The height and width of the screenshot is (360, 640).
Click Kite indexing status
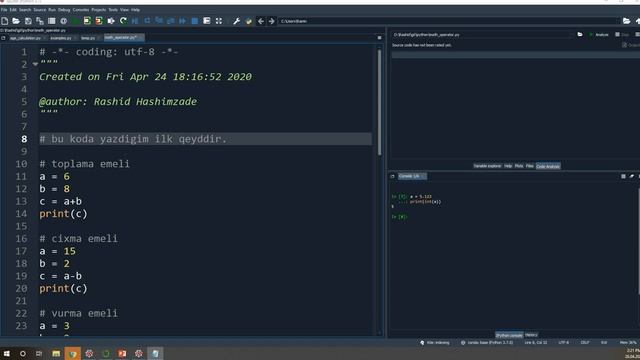click(x=435, y=342)
